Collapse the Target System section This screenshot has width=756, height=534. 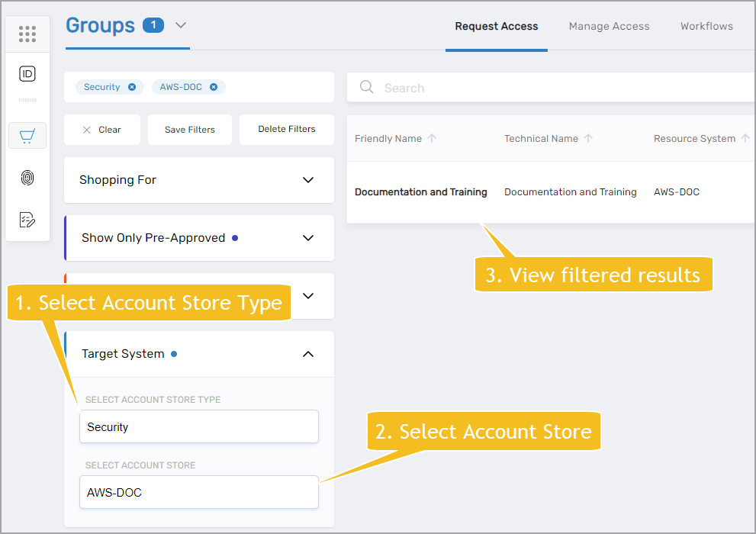[308, 354]
